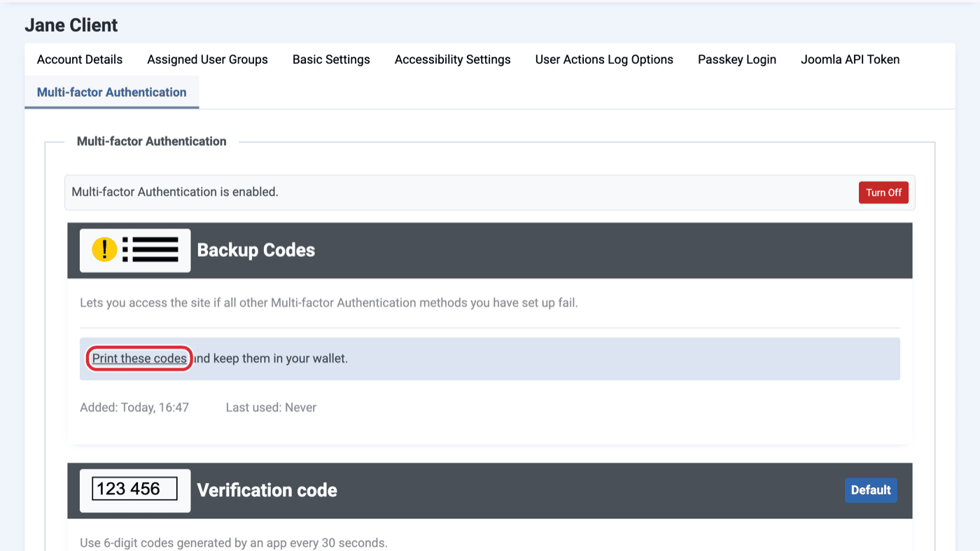
Task: Turn Off multi-factor authentication
Action: (x=883, y=193)
